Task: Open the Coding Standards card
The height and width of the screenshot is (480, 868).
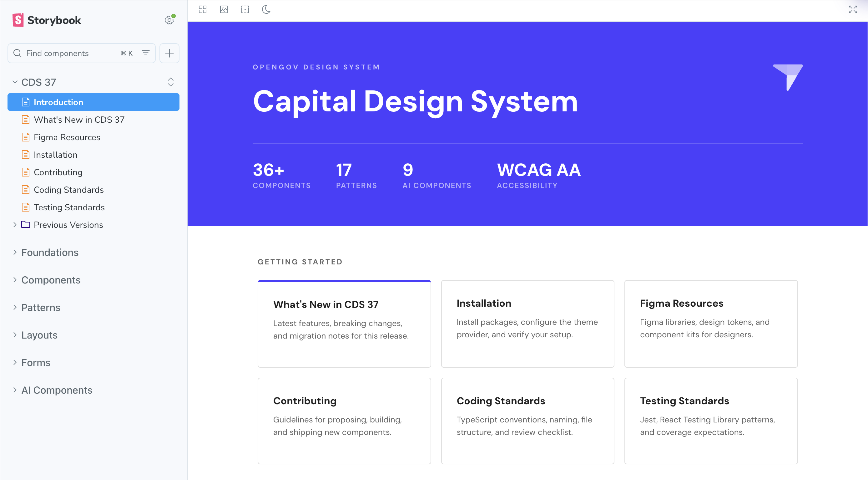Action: click(528, 421)
